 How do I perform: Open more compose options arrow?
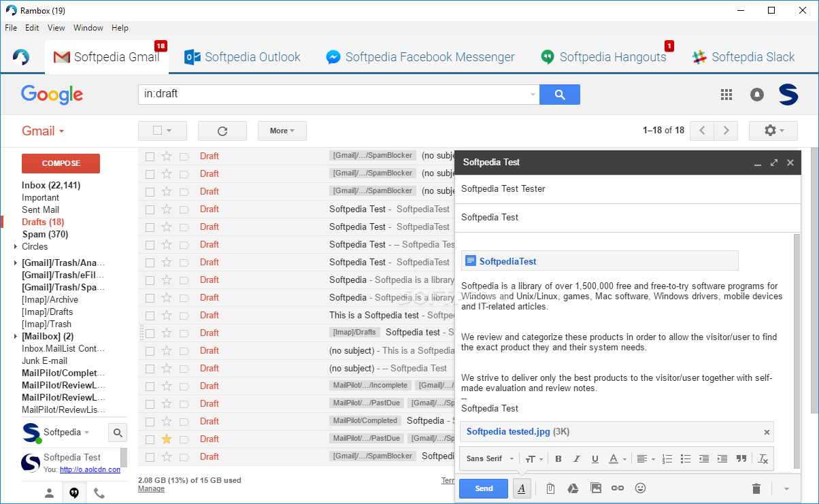click(x=786, y=488)
